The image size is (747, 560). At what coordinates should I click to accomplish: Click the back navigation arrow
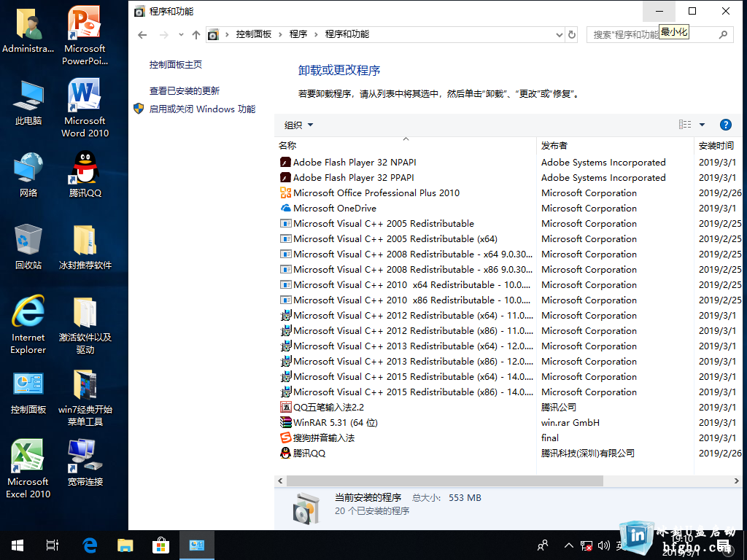(x=142, y=35)
